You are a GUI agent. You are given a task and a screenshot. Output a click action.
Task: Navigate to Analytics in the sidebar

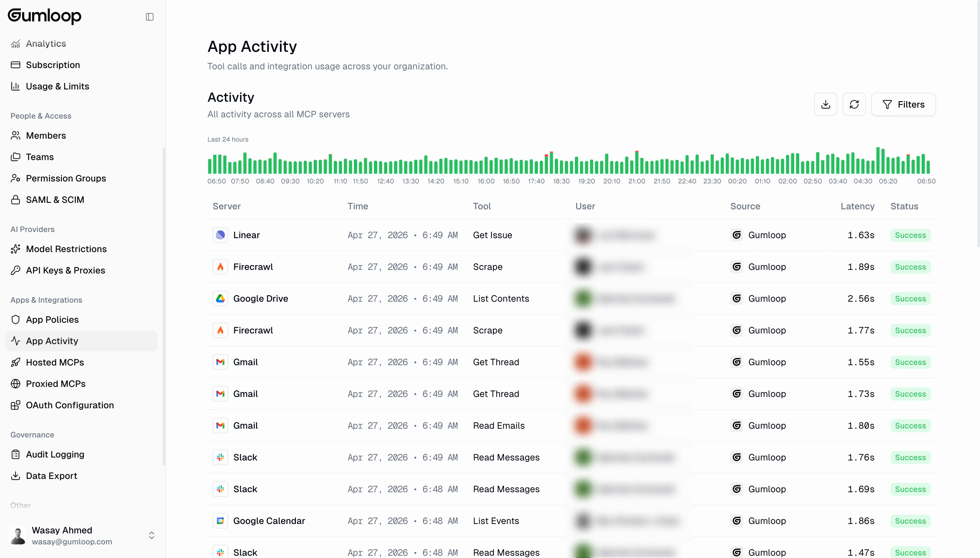pos(46,43)
